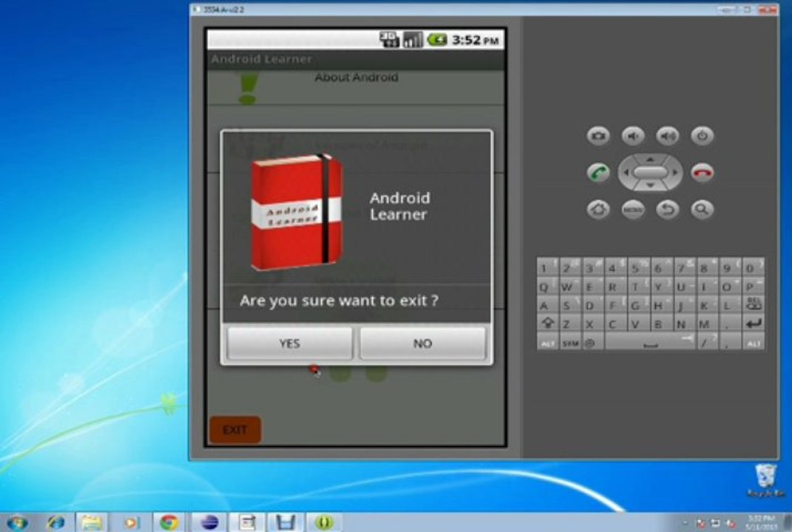Click the 1 key on emulator keyboard
Screen dimensions: 792x532
click(547, 267)
